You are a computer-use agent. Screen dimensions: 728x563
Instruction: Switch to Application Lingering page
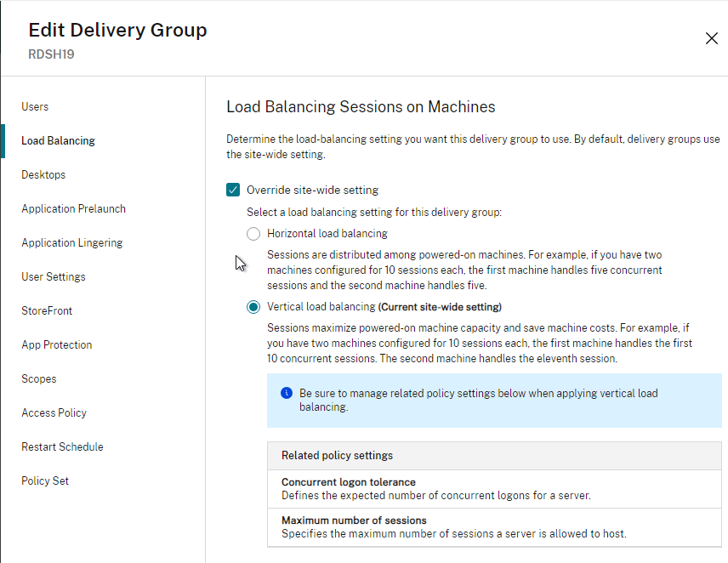coord(72,243)
